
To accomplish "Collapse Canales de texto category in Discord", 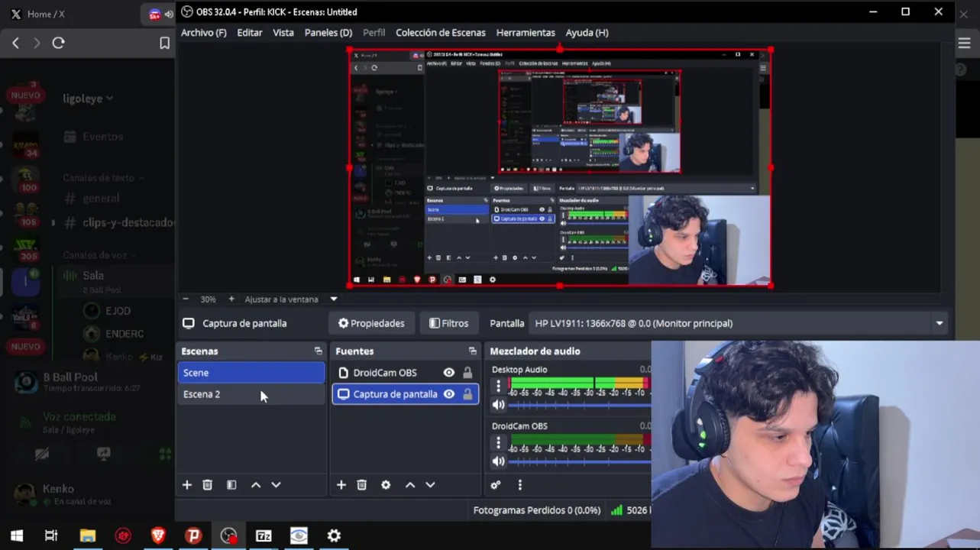I will pyautogui.click(x=104, y=177).
